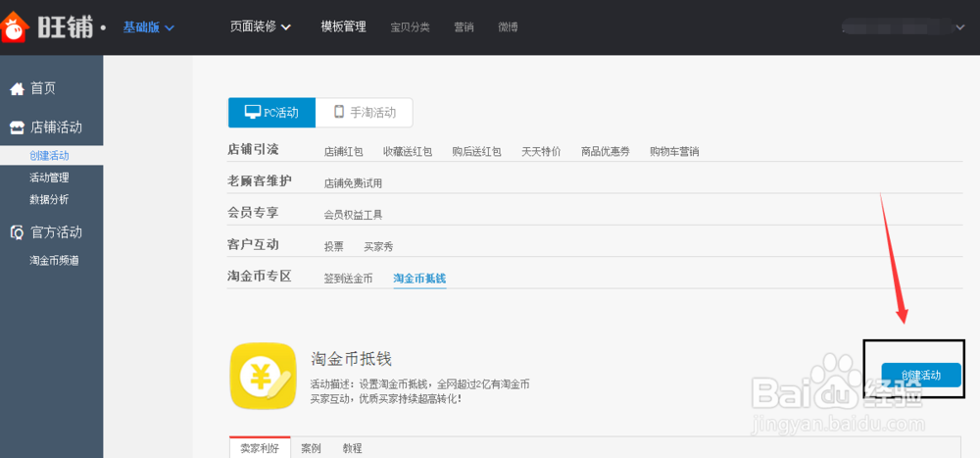Click the 活动描述 description text
Image resolution: width=980 pixels, height=458 pixels.
pos(420,390)
